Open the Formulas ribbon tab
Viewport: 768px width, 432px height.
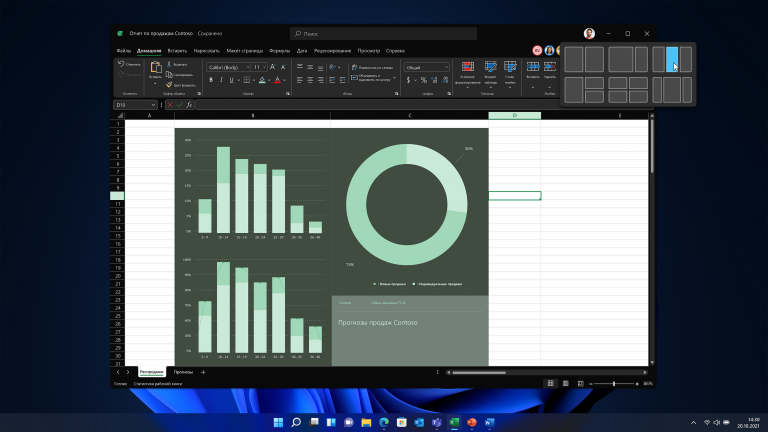[280, 49]
